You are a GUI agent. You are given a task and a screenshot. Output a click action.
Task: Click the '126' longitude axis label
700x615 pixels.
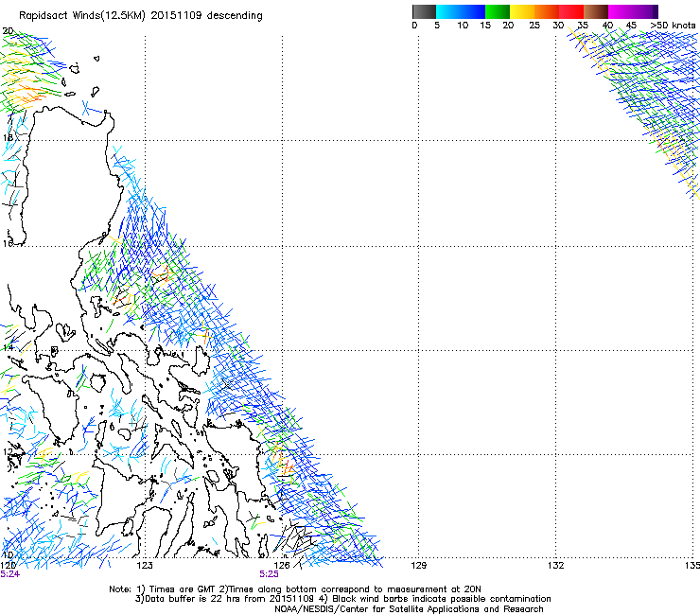click(x=282, y=566)
